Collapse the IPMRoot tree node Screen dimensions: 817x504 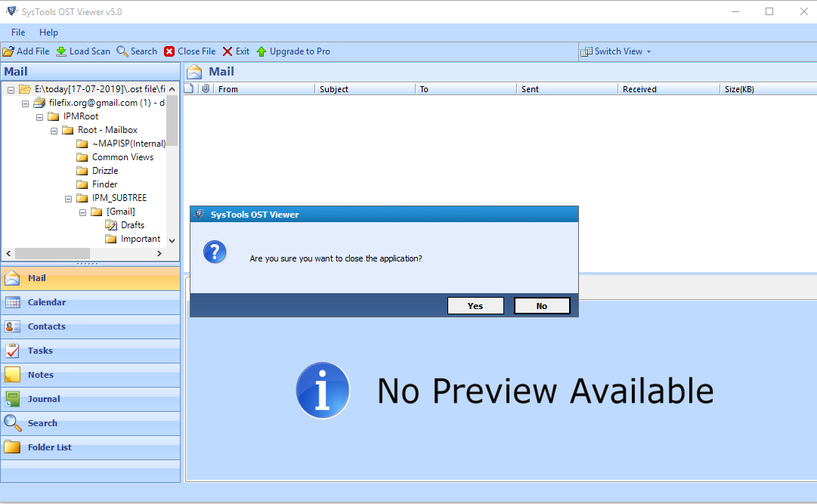(x=39, y=117)
